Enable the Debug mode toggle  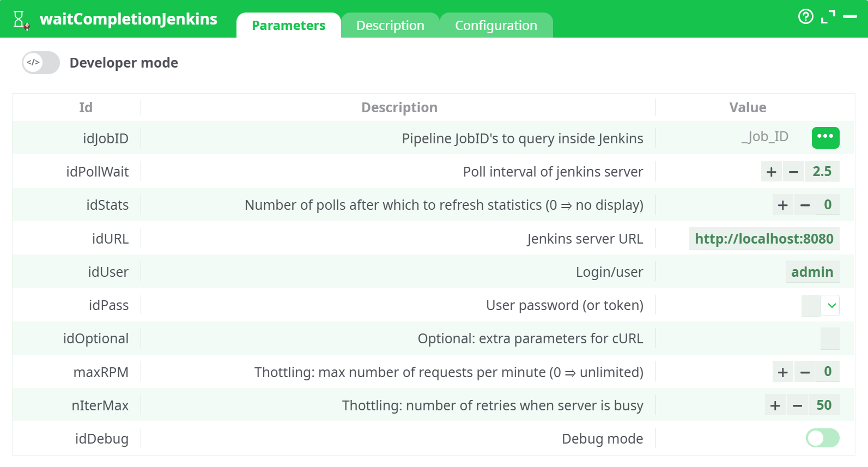click(823, 438)
